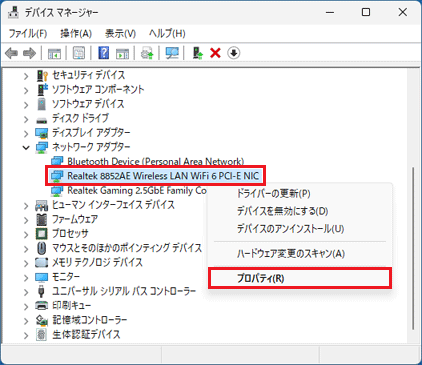
Task: Select Realtek 8852AE Wireless LAN WiFi 6 adapter
Action: (x=163, y=176)
